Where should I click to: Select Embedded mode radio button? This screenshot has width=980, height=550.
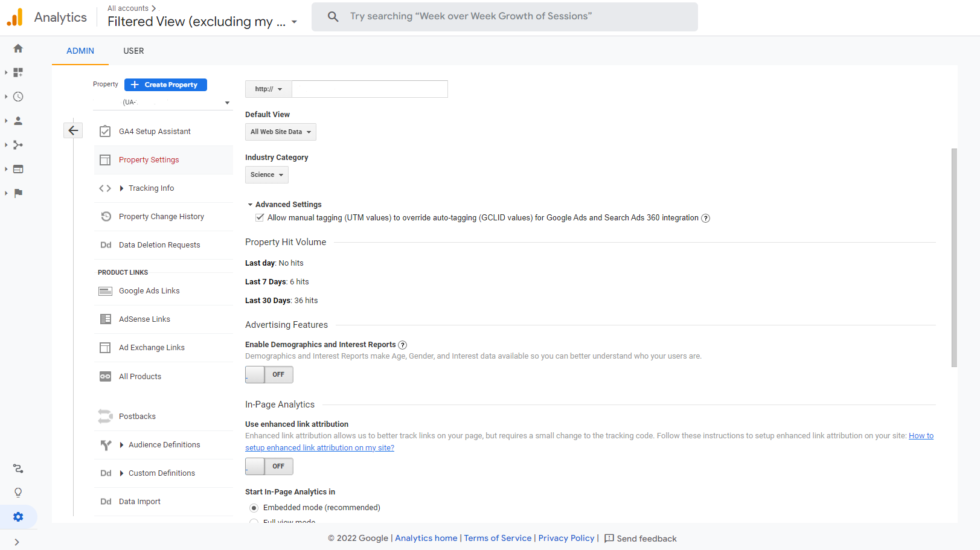254,508
